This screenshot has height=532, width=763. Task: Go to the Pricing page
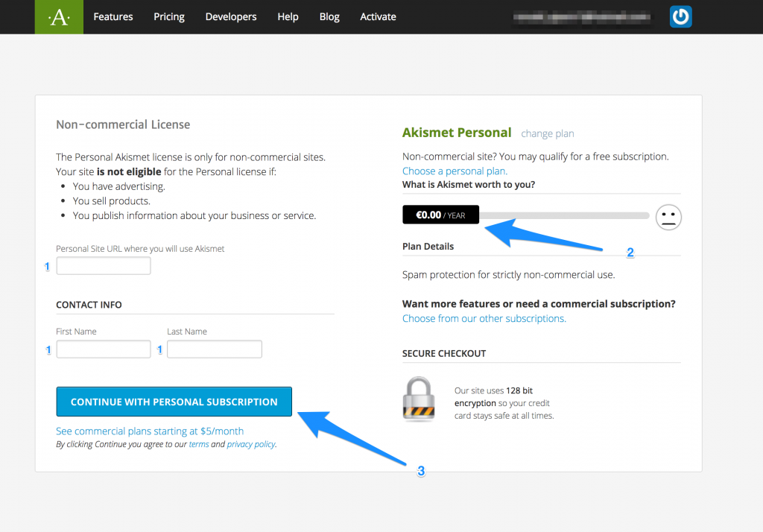169,16
